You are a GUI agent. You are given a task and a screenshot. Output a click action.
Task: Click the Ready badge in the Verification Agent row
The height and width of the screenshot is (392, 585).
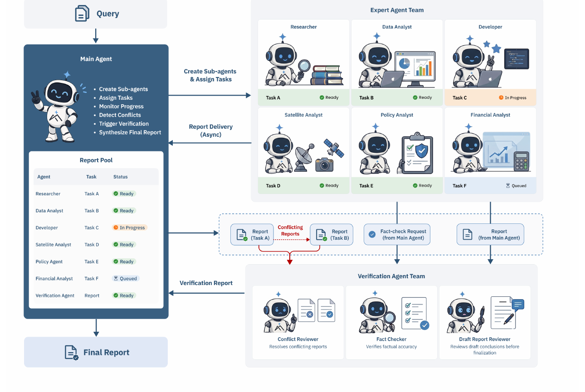click(x=124, y=295)
